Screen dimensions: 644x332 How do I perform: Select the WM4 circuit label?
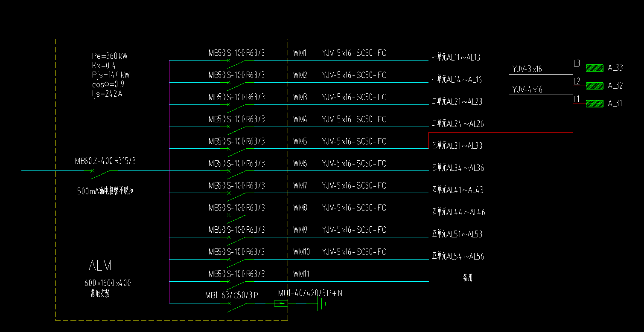pyautogui.click(x=300, y=120)
